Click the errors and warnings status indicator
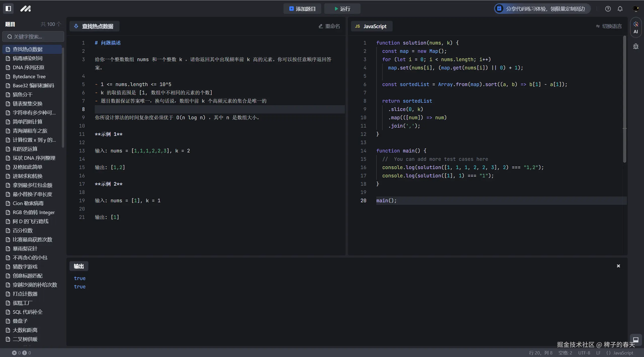 (21, 353)
